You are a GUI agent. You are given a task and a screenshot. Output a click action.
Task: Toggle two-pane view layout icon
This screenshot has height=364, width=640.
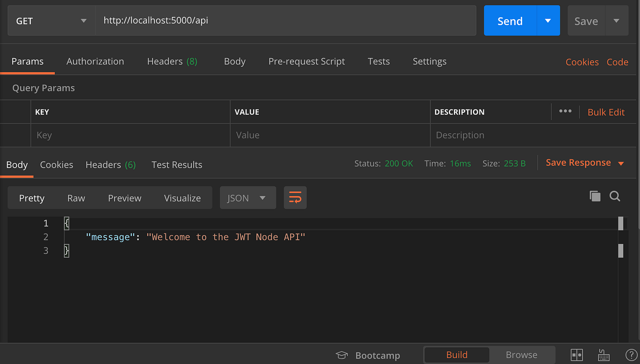click(x=576, y=355)
